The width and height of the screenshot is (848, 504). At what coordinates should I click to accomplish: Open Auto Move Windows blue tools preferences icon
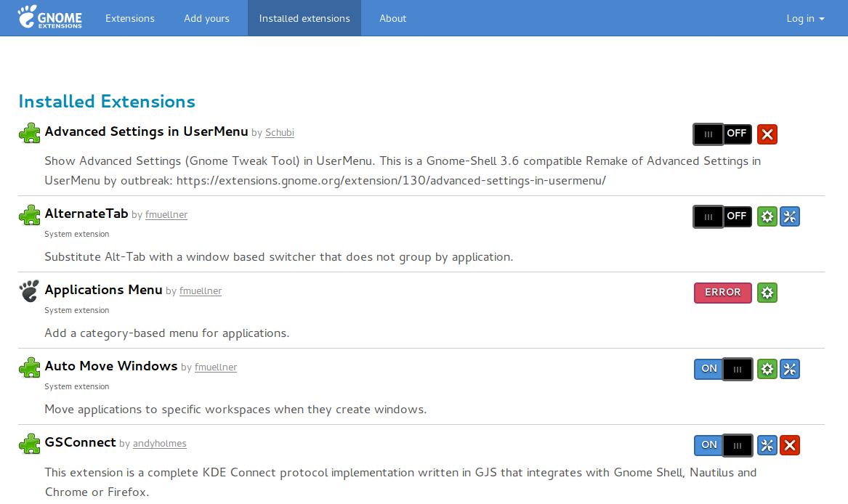[x=790, y=369]
